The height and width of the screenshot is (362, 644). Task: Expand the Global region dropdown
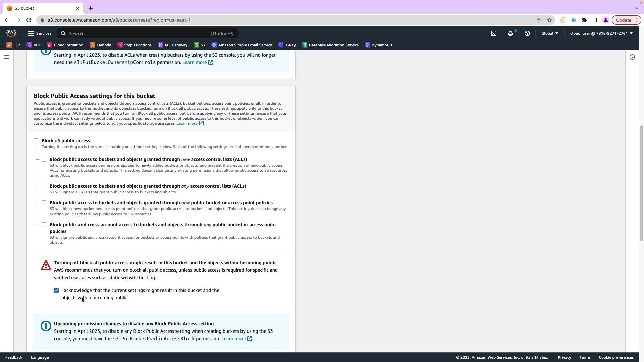point(549,33)
